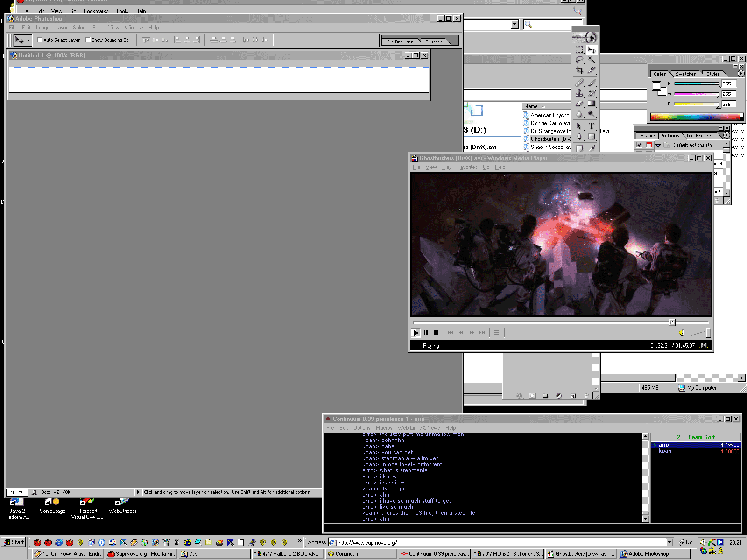Pause the Ghostbusters video playback
747x560 pixels.
coord(426,333)
